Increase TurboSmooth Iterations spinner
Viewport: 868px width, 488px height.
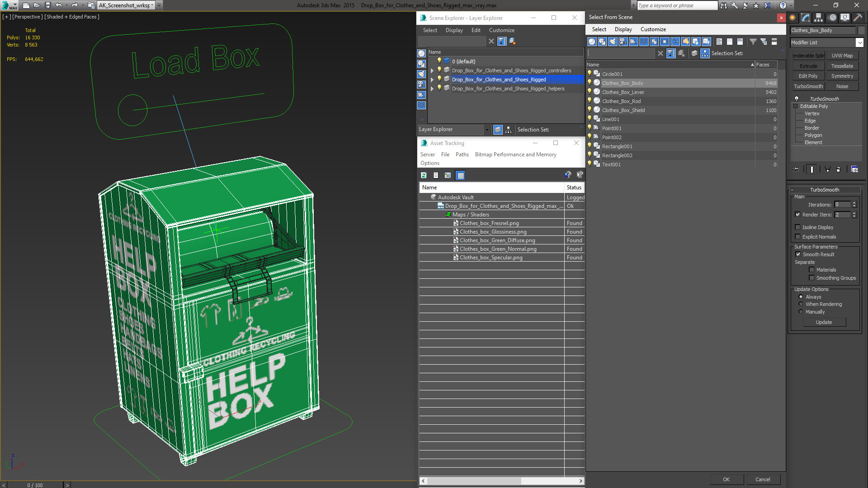click(854, 203)
